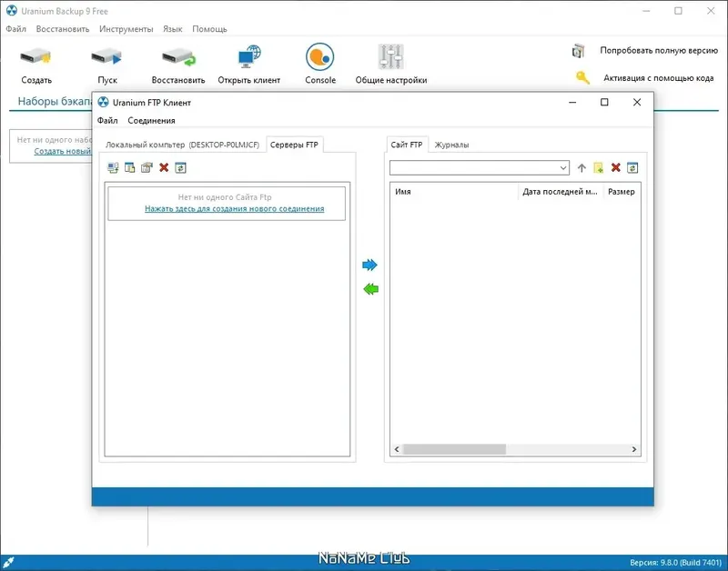The width and height of the screenshot is (728, 571).
Task: Select the Сайт FTP tab
Action: coord(407,145)
